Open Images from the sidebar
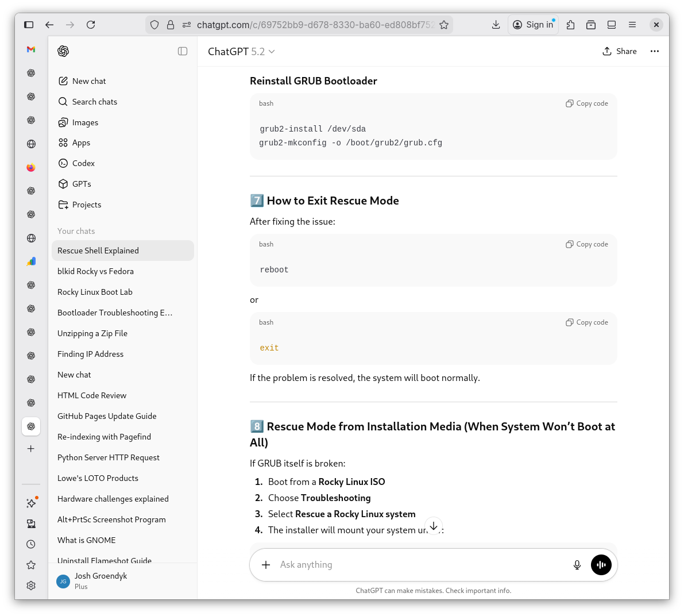The height and width of the screenshot is (616, 684). [x=85, y=122]
